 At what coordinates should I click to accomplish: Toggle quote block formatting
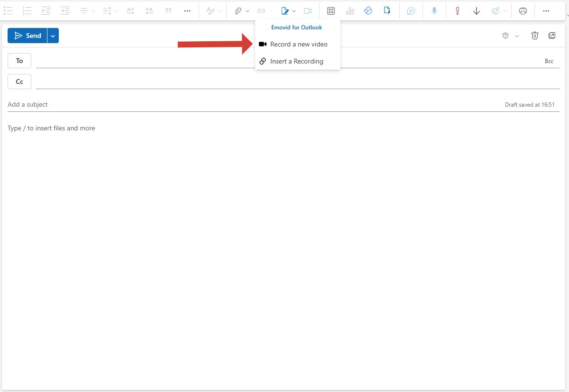pyautogui.click(x=168, y=11)
